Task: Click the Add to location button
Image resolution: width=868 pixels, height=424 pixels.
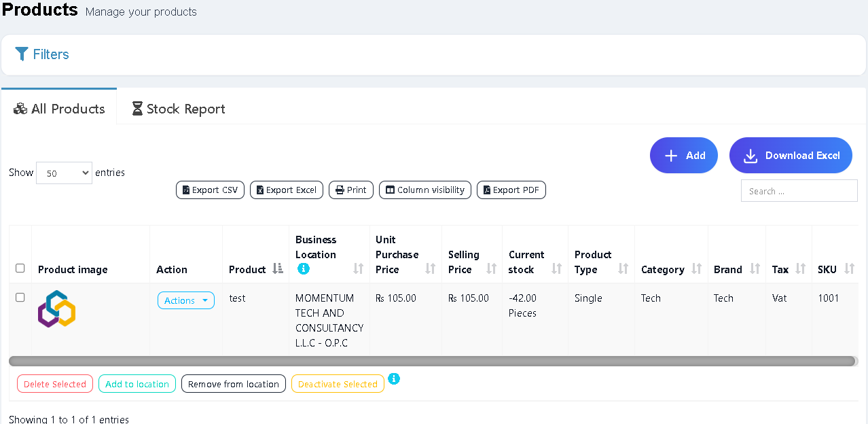Action: point(137,383)
